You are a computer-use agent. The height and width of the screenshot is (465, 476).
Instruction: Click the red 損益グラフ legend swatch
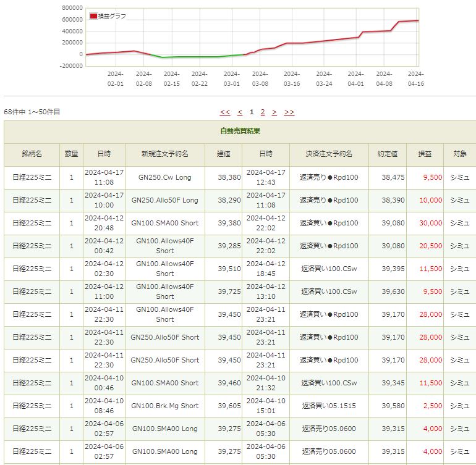point(93,16)
